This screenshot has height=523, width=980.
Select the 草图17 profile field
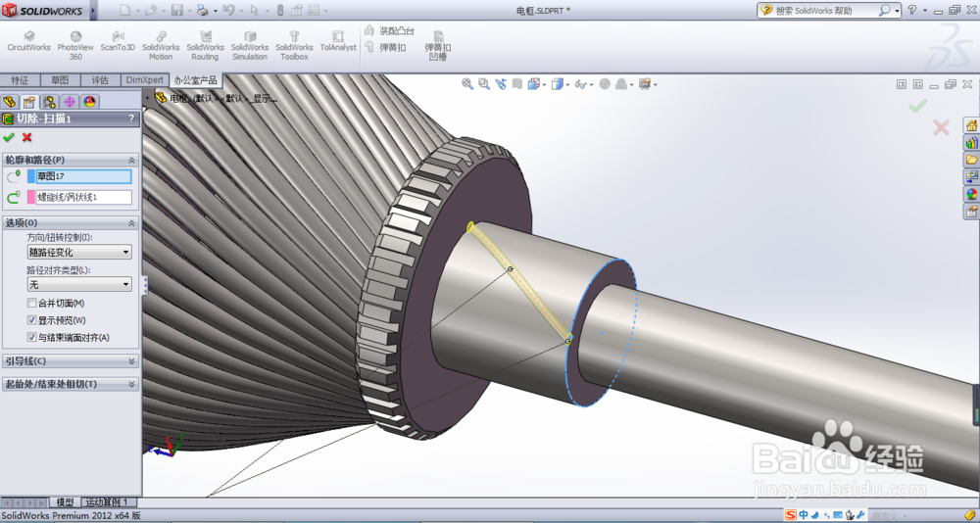tap(83, 176)
